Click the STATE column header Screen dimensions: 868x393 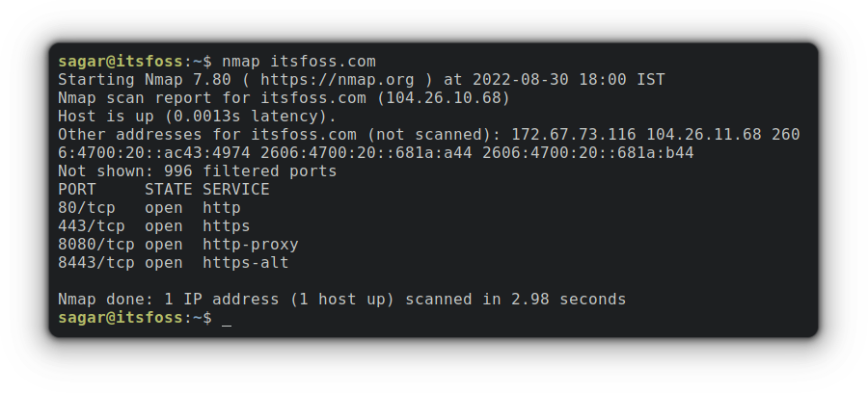pyautogui.click(x=168, y=189)
